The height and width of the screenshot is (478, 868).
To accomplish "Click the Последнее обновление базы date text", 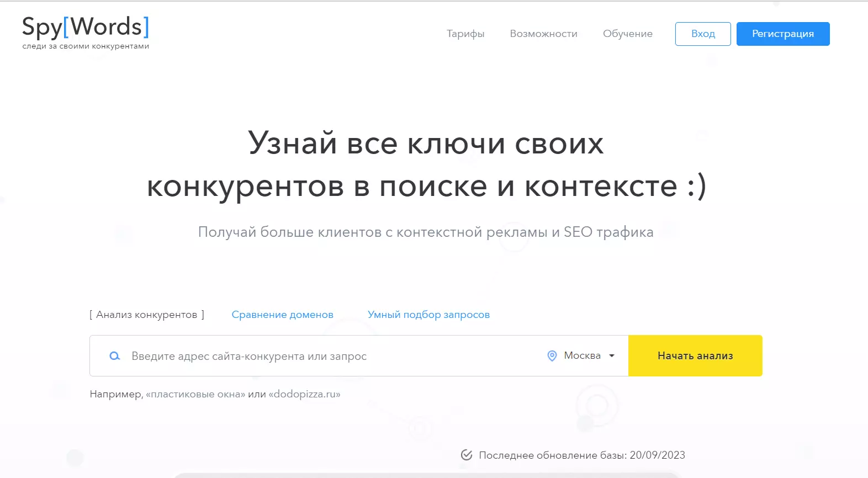I will pyautogui.click(x=582, y=455).
